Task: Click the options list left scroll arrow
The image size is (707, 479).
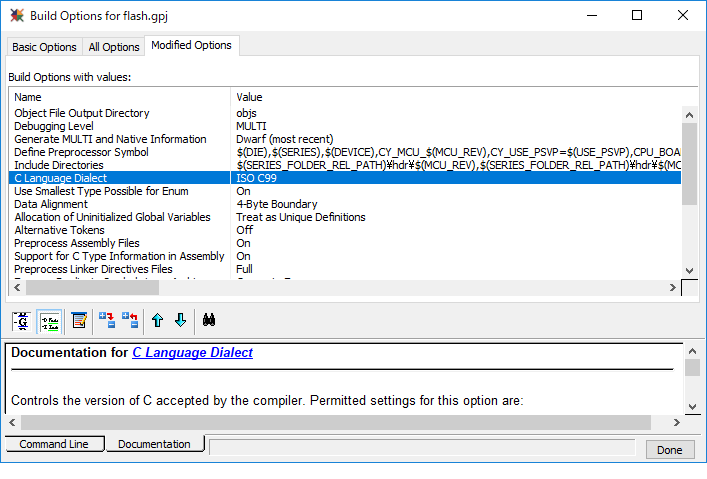Action: pos(17,287)
